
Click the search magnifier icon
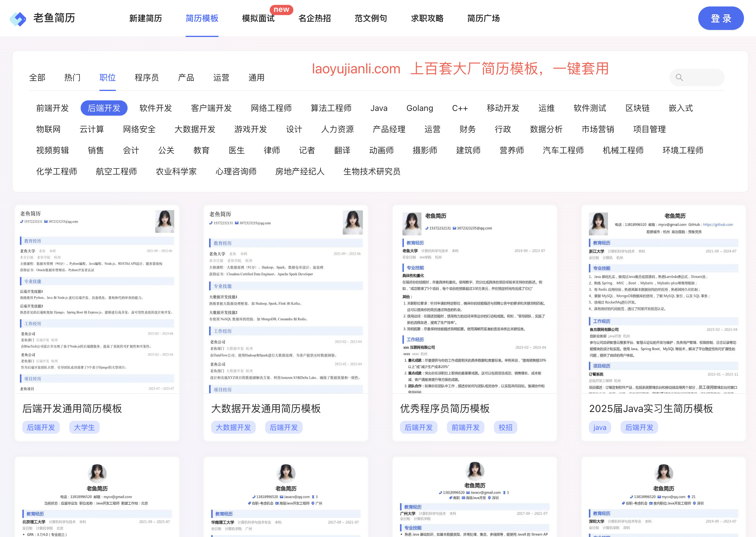click(x=679, y=77)
